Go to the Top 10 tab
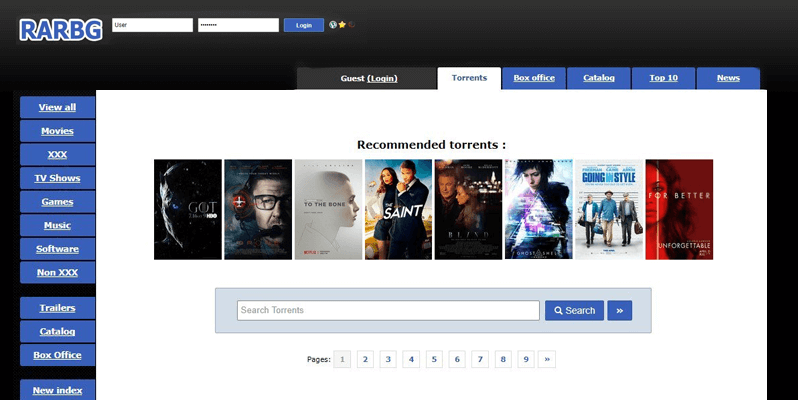 (x=663, y=78)
